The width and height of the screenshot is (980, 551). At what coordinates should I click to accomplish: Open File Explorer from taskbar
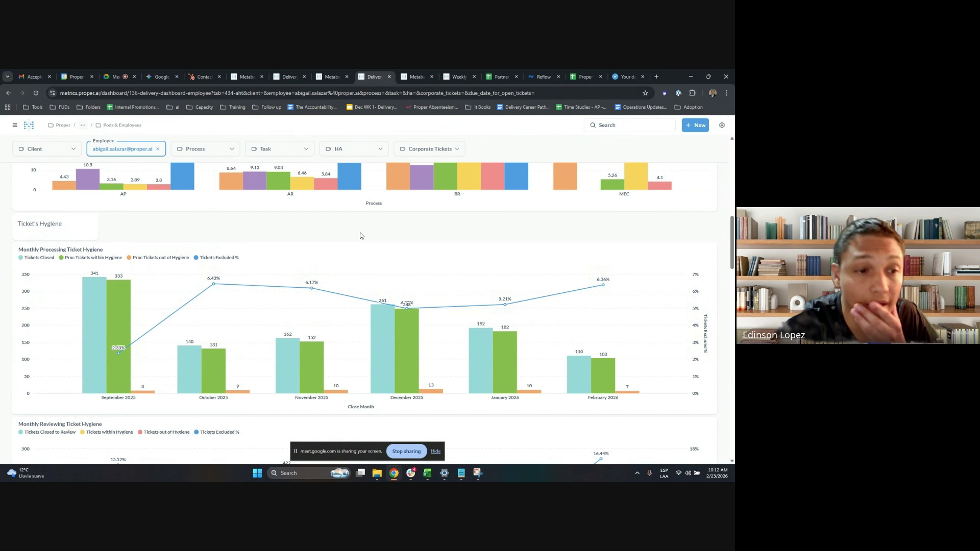point(377,473)
